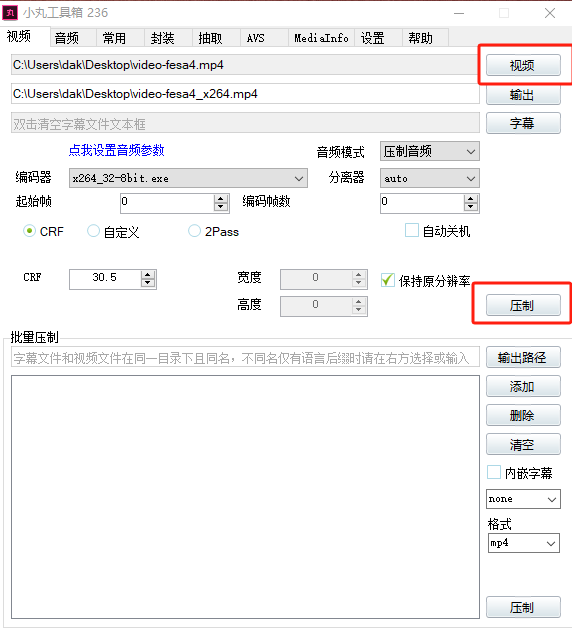Minimize the 小丸工具箱 window
The image size is (572, 629).
pos(459,13)
